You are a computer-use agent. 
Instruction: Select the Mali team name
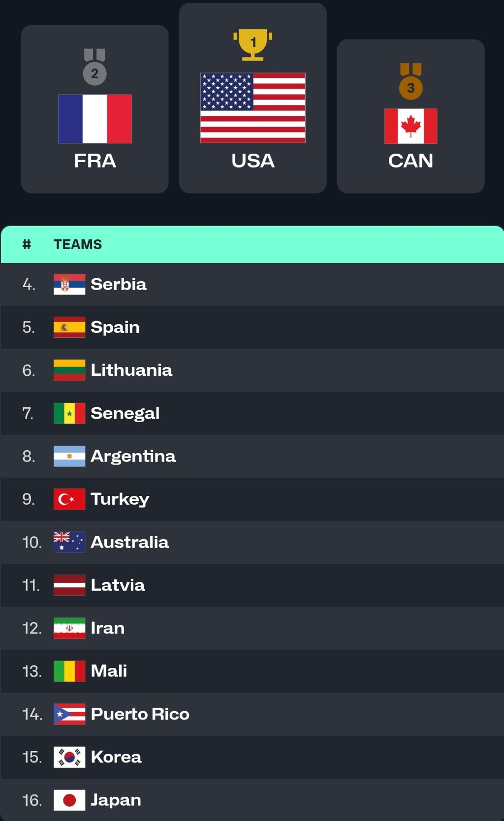click(x=109, y=671)
